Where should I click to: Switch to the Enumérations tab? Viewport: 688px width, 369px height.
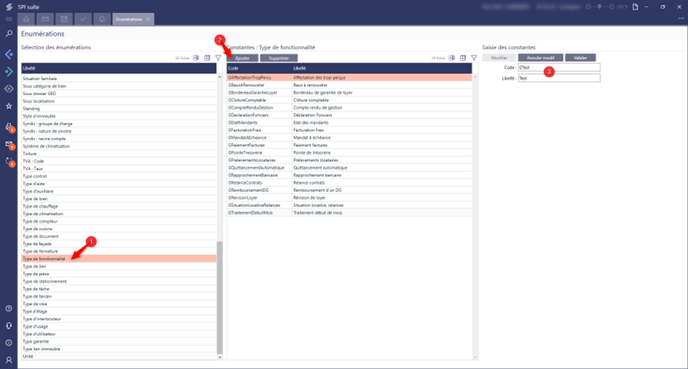(x=129, y=19)
